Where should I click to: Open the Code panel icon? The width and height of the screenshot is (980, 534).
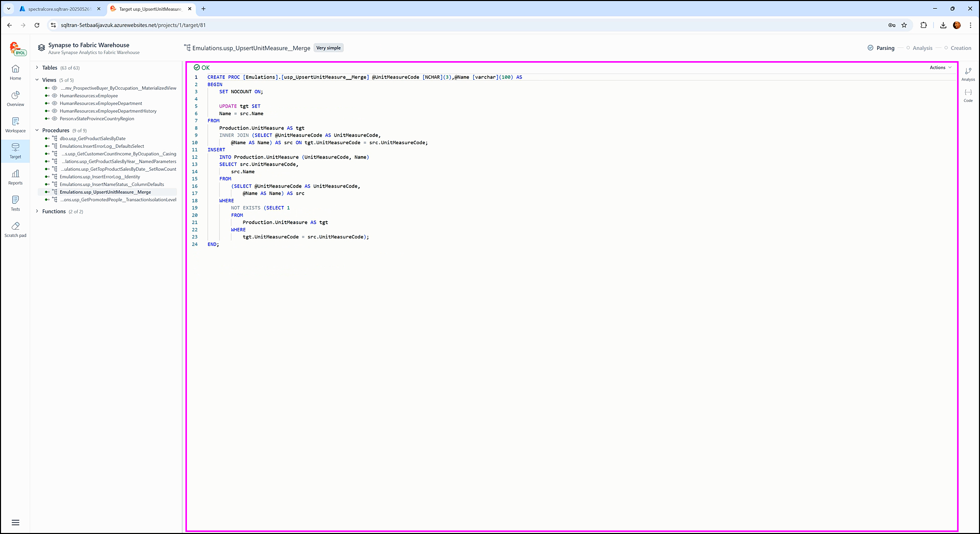968,95
